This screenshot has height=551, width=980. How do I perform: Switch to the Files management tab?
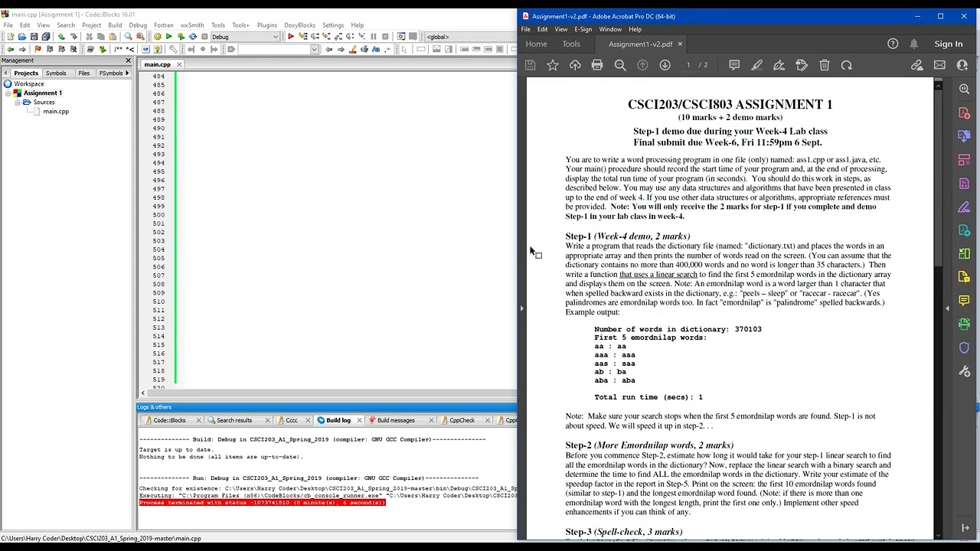84,73
